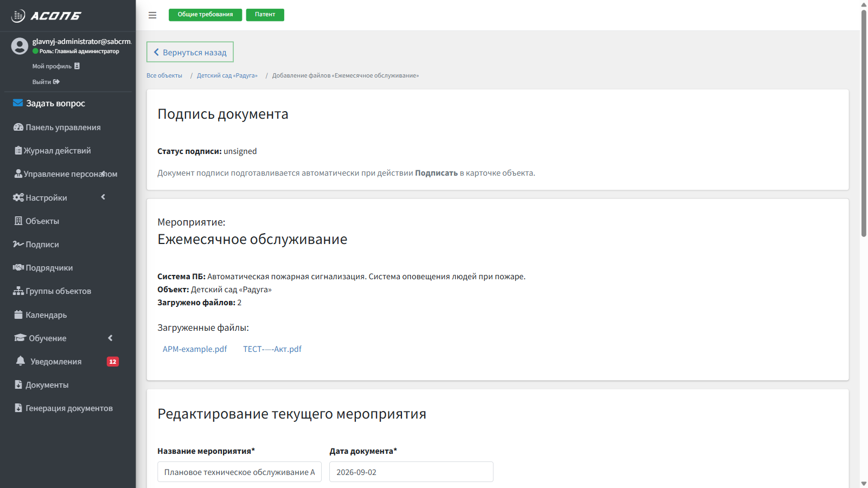868x488 pixels.
Task: Open the Общие требования green button
Action: click(x=205, y=15)
